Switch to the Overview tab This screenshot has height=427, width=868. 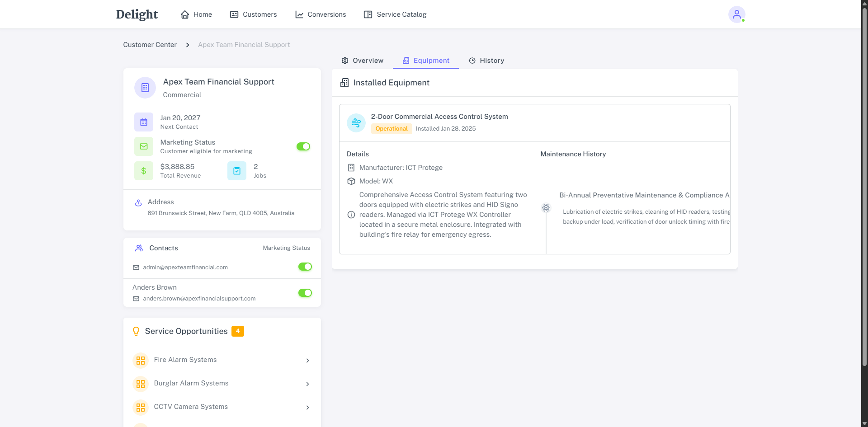point(363,61)
